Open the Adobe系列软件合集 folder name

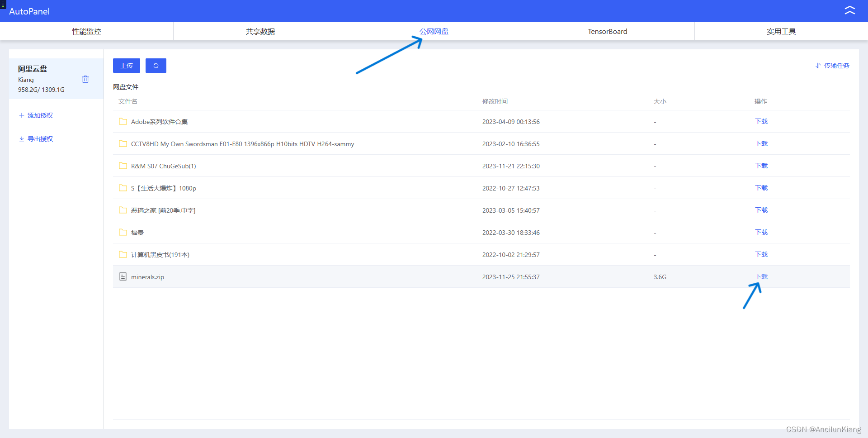pyautogui.click(x=159, y=122)
